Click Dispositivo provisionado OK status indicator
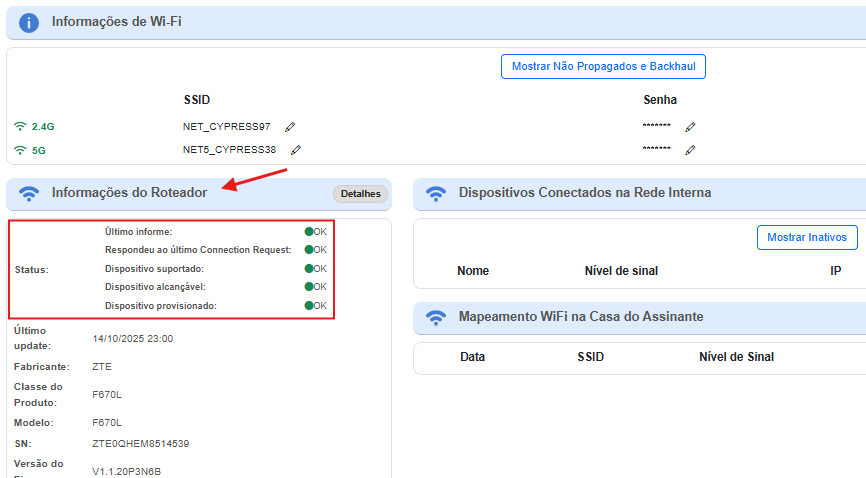 pyautogui.click(x=315, y=305)
